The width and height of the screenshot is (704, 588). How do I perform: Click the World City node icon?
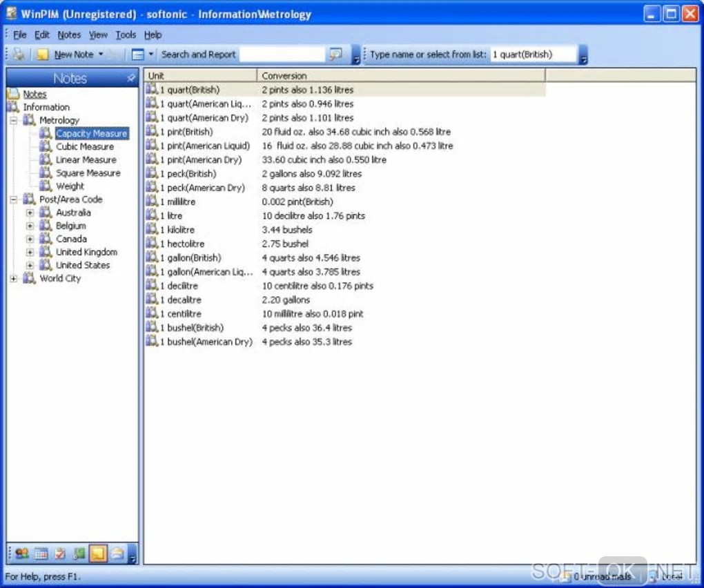pos(29,278)
